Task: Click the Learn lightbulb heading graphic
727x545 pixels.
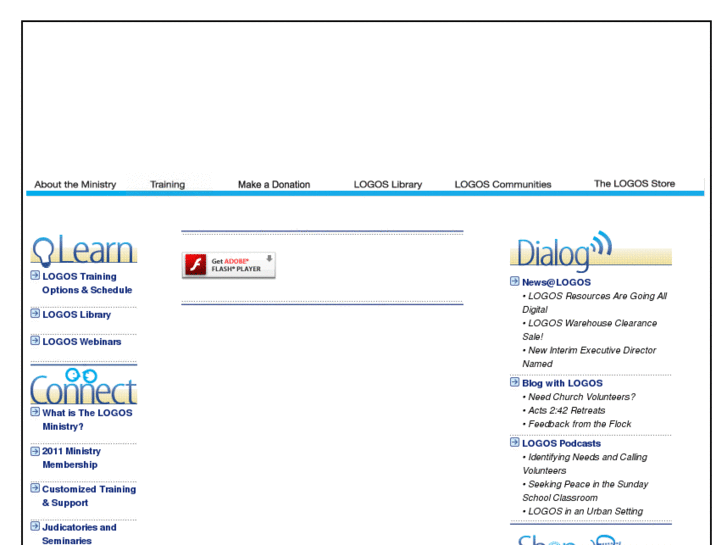Action: [83, 251]
